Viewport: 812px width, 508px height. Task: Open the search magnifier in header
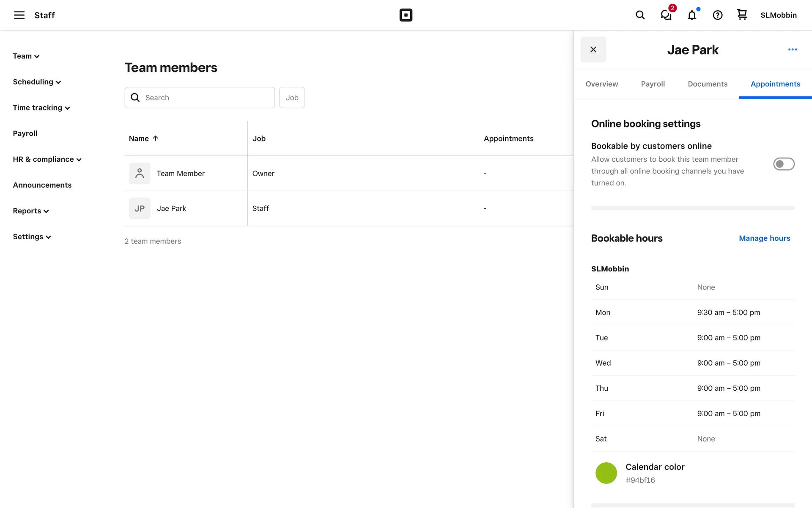tap(640, 15)
